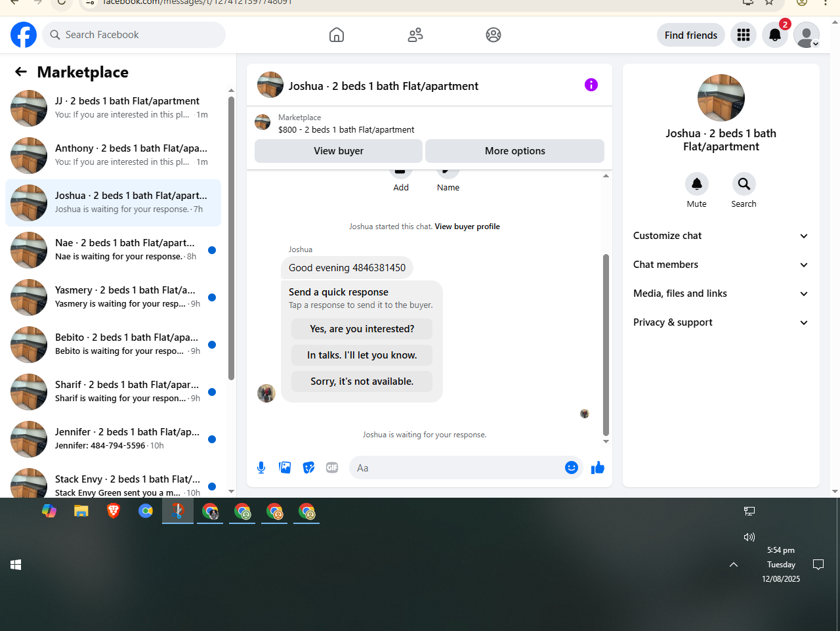Click the listing thumbnail in the Marketplace banner
The image size is (840, 631).
(x=262, y=122)
